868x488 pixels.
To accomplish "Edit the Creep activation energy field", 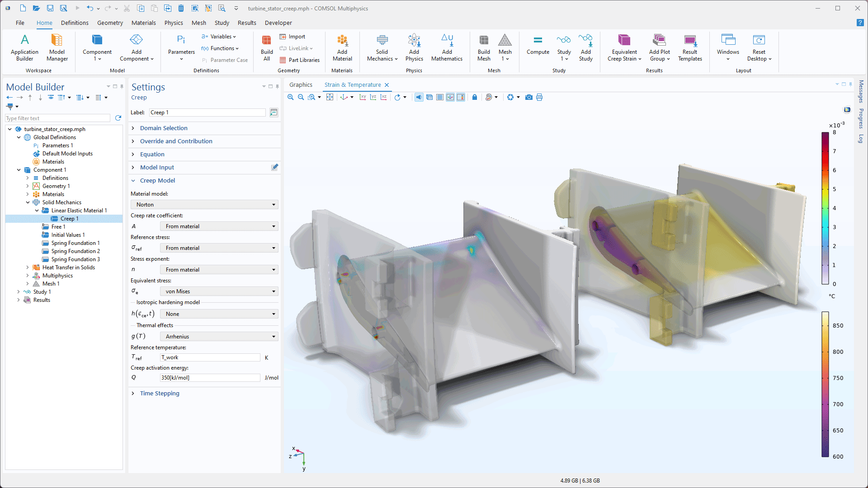I will click(210, 378).
